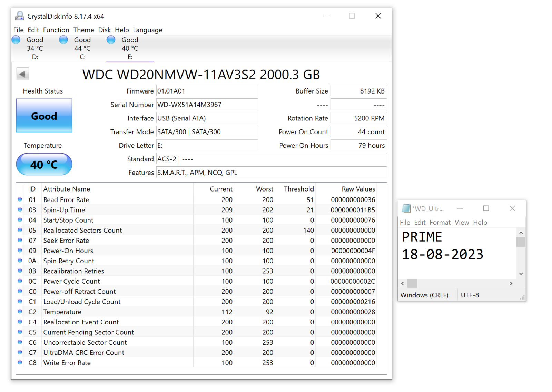Click the status dot for Power-off Retract Count
The width and height of the screenshot is (552, 392).
click(x=20, y=291)
